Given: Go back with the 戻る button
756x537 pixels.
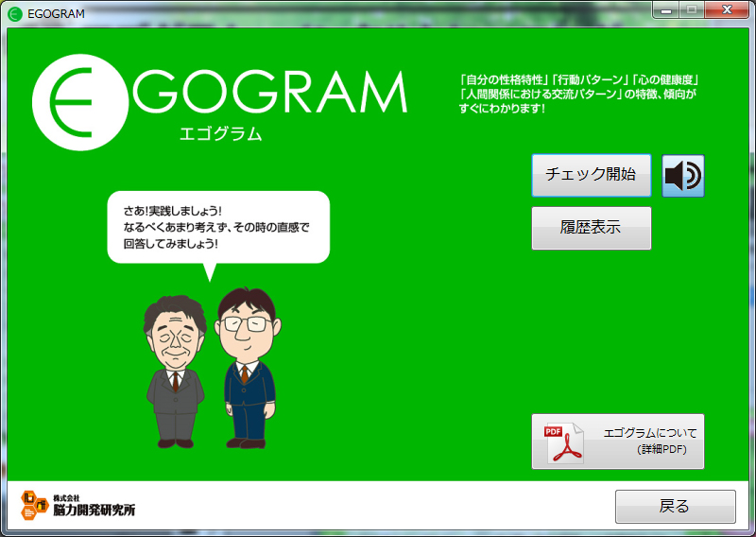Looking at the screenshot, I should point(675,506).
